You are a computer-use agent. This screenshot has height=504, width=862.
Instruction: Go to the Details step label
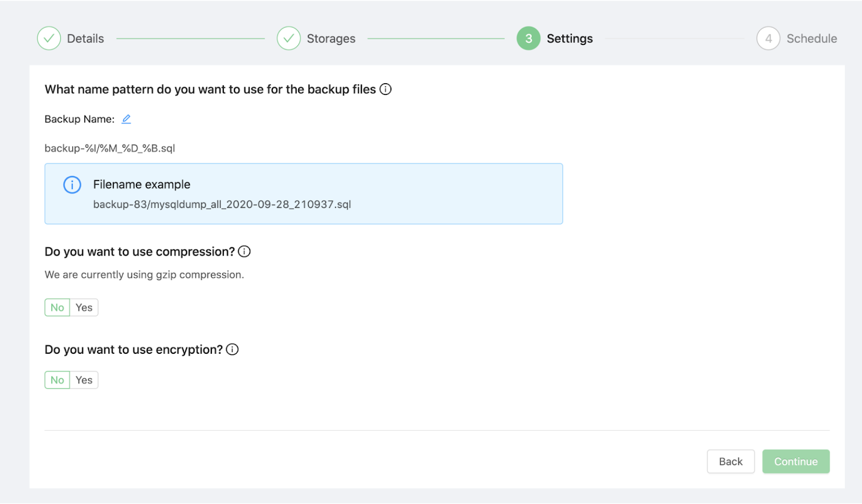pos(85,39)
